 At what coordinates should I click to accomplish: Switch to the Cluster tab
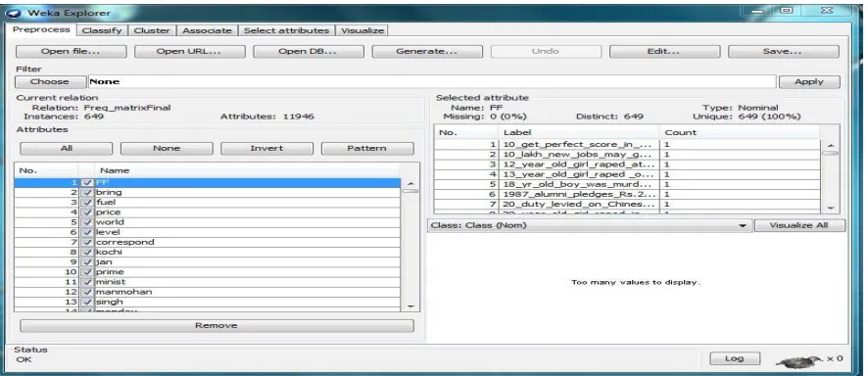152,31
